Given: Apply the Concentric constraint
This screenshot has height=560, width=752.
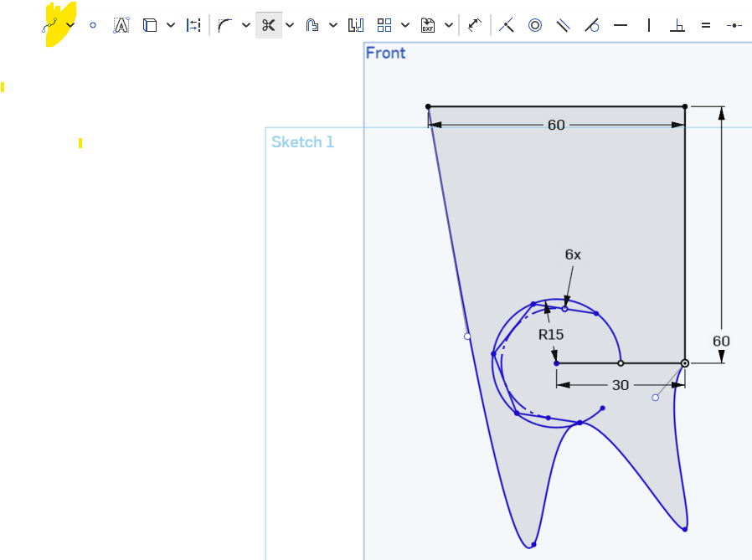Looking at the screenshot, I should (535, 25).
